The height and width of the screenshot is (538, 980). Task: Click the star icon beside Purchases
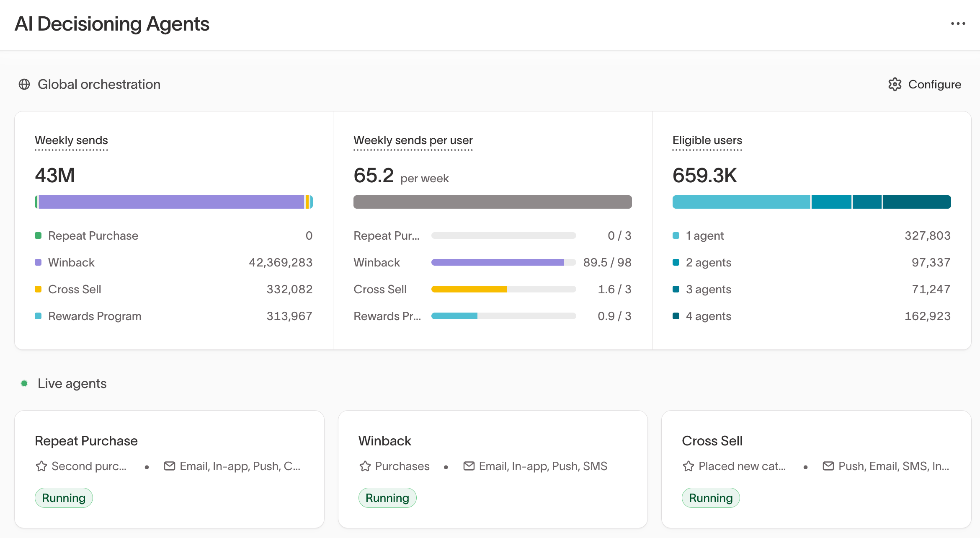pyautogui.click(x=365, y=466)
